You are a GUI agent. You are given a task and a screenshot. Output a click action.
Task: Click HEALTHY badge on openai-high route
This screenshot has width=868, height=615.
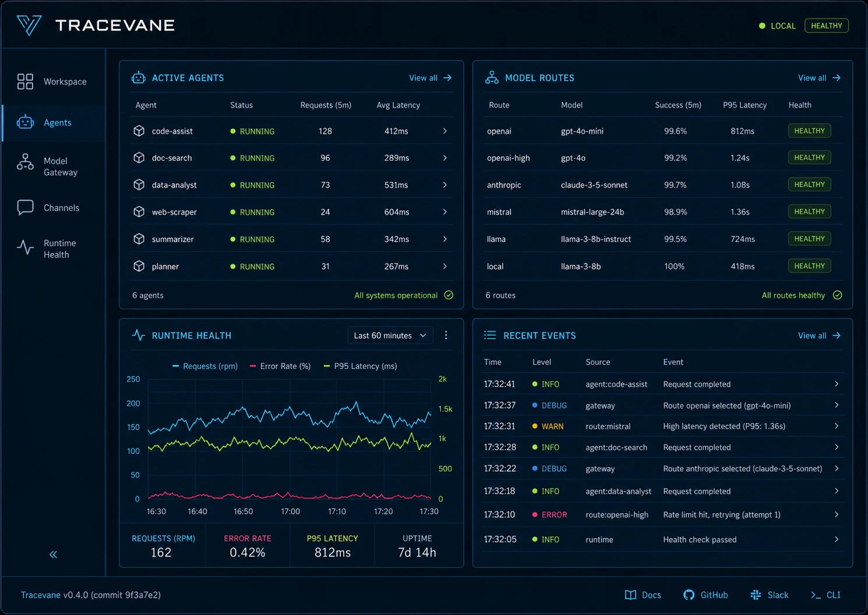click(x=809, y=157)
